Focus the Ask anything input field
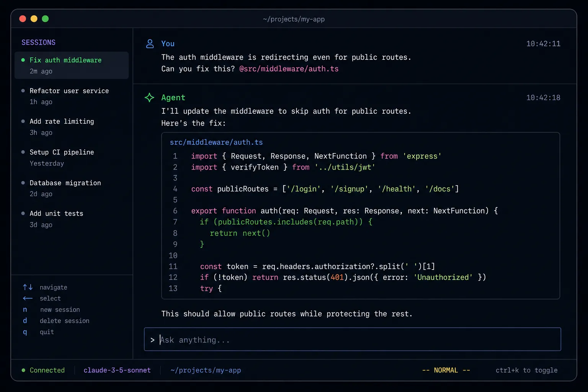 (x=353, y=339)
